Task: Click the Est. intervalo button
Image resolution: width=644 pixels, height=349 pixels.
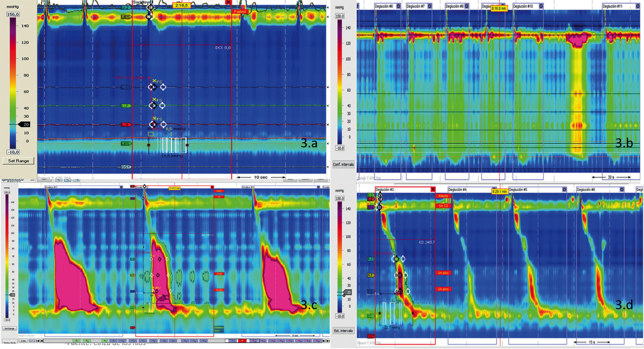Action: point(343,330)
